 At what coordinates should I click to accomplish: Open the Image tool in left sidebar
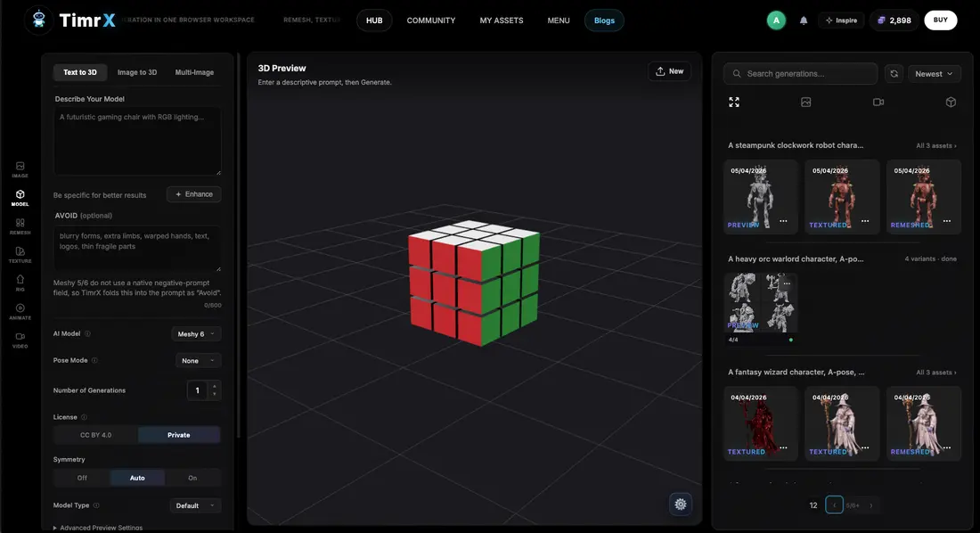pos(20,169)
